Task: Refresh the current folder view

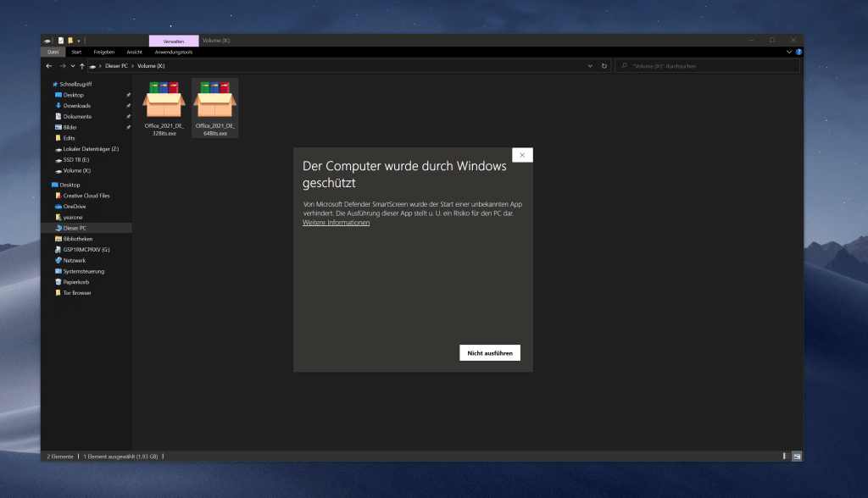Action: (604, 66)
